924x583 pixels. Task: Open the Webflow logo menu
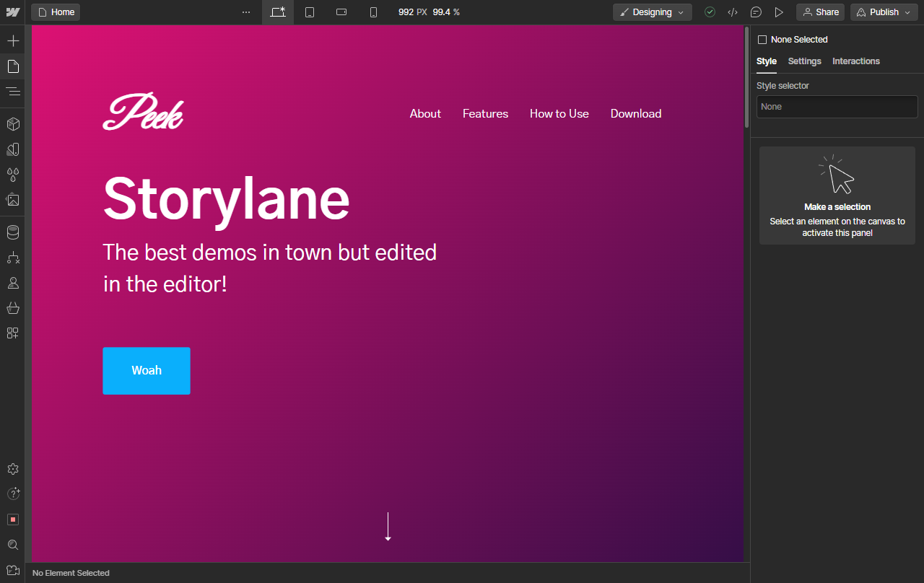pos(12,12)
